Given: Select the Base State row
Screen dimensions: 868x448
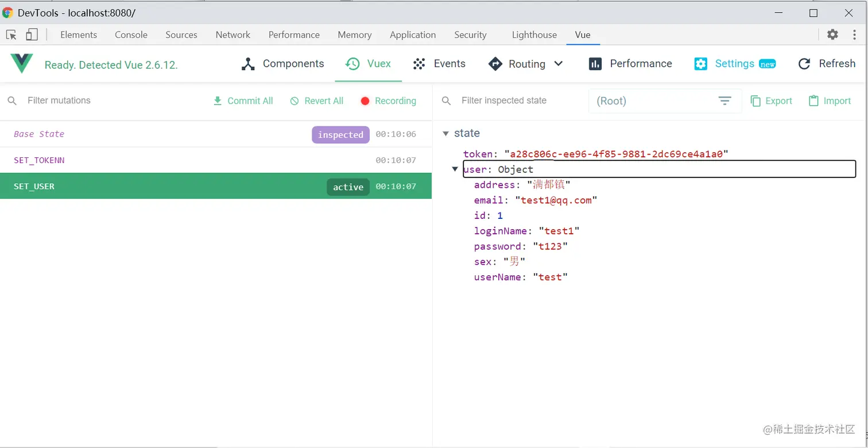Looking at the screenshot, I should tap(216, 134).
